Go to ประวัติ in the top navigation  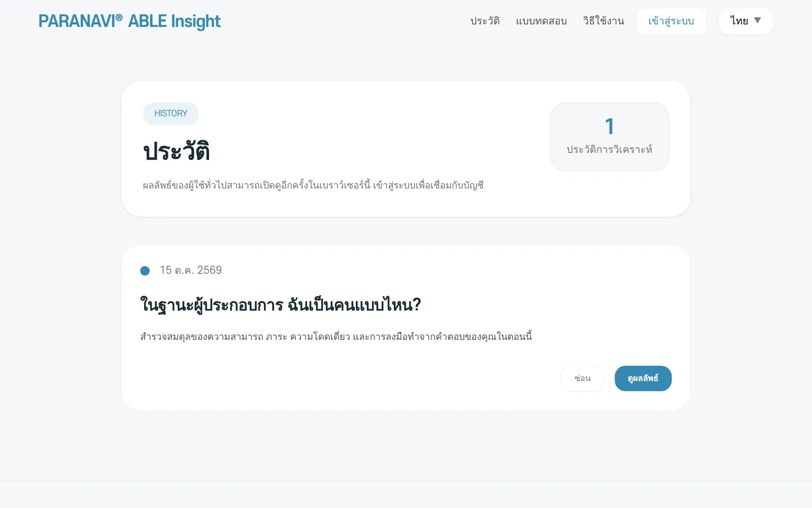tap(485, 21)
